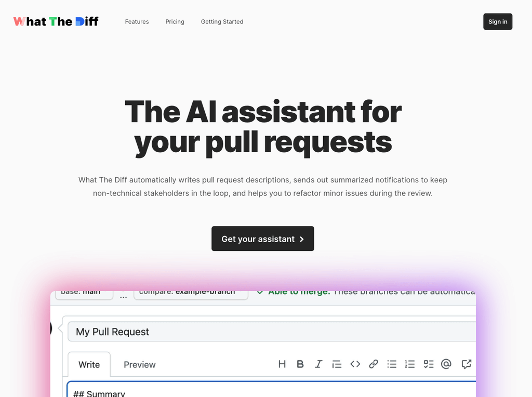This screenshot has height=397, width=532.
Task: Add a link with the link icon
Action: (374, 364)
